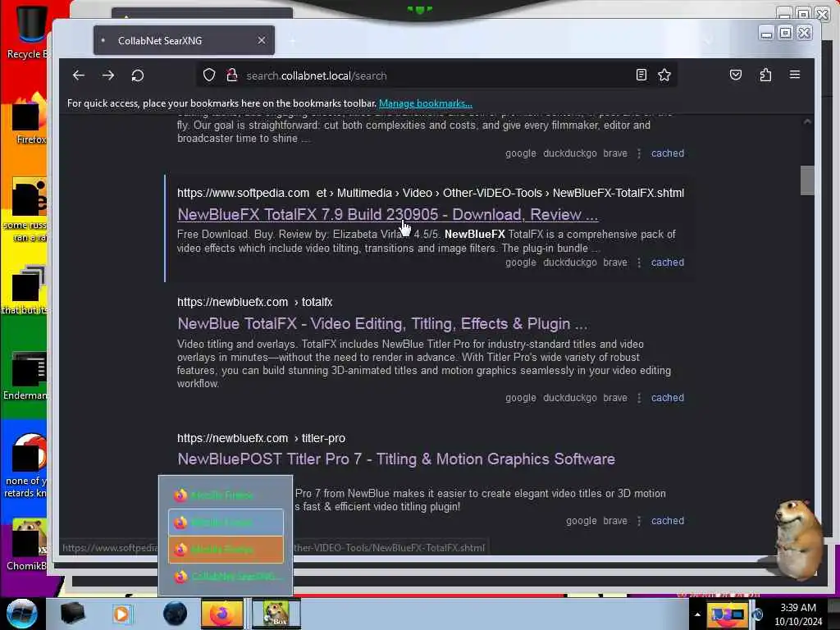Image resolution: width=840 pixels, height=630 pixels.
Task: Open the Firefox hamburger application menu
Action: click(794, 75)
